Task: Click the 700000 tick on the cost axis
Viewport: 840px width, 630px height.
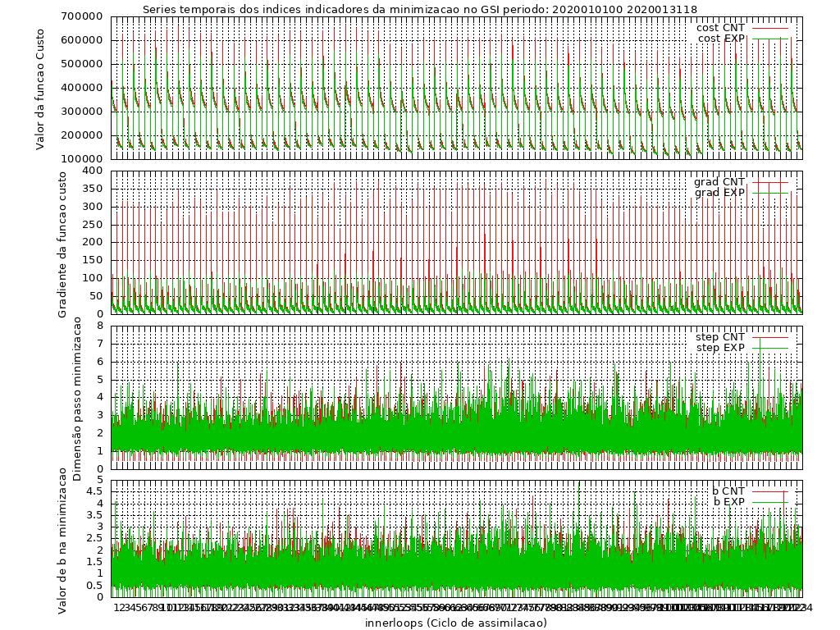Action: (82, 16)
